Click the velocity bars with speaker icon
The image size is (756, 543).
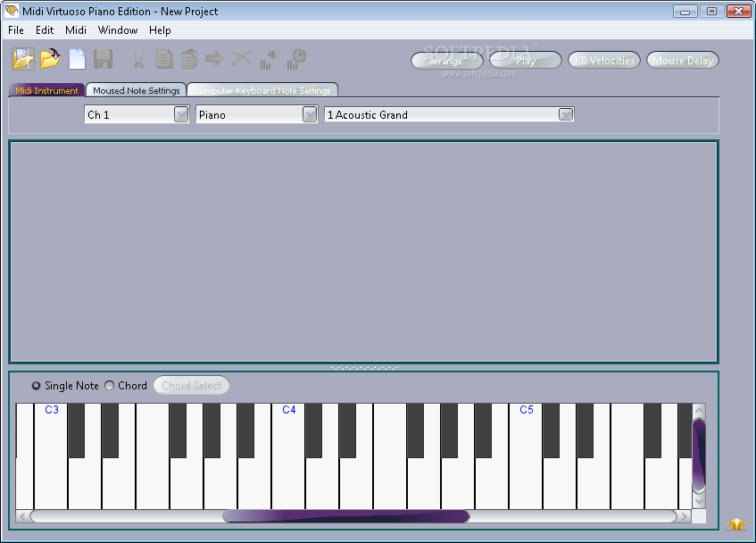click(270, 59)
